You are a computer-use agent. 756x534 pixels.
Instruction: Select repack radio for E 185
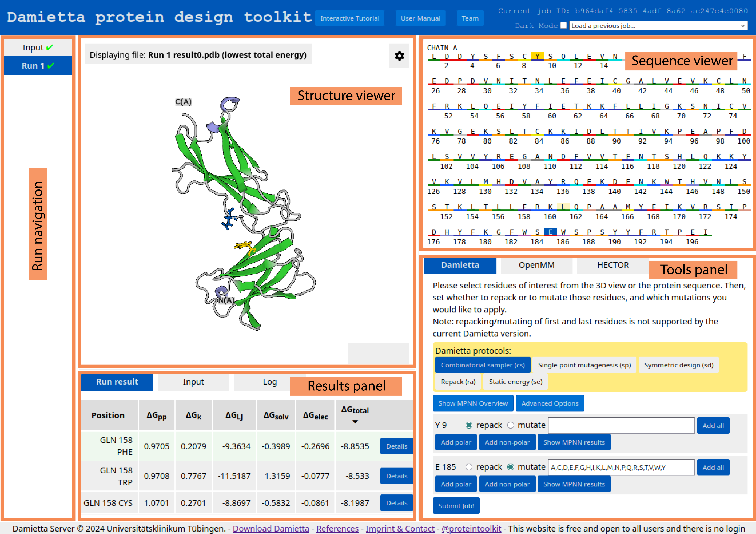(469, 467)
